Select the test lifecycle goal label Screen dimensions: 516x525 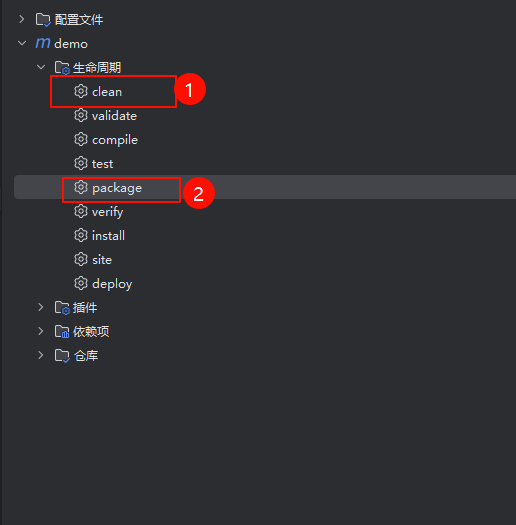point(102,164)
